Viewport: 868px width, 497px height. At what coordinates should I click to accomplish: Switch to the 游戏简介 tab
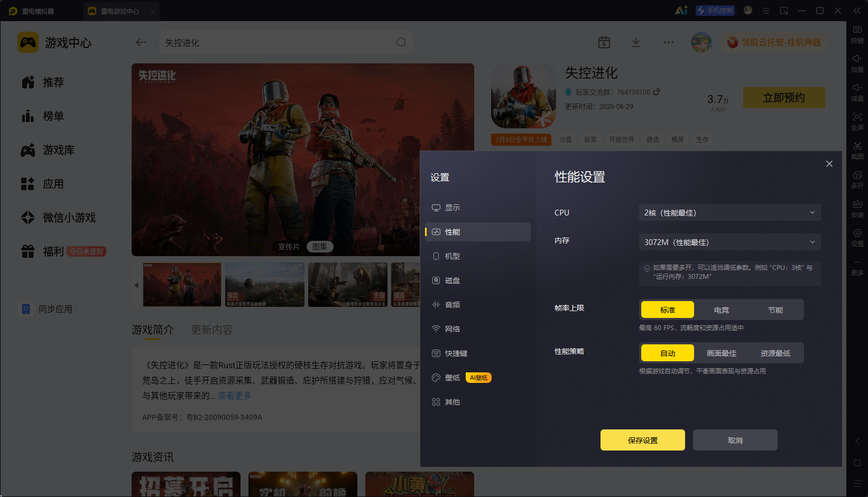(x=152, y=330)
